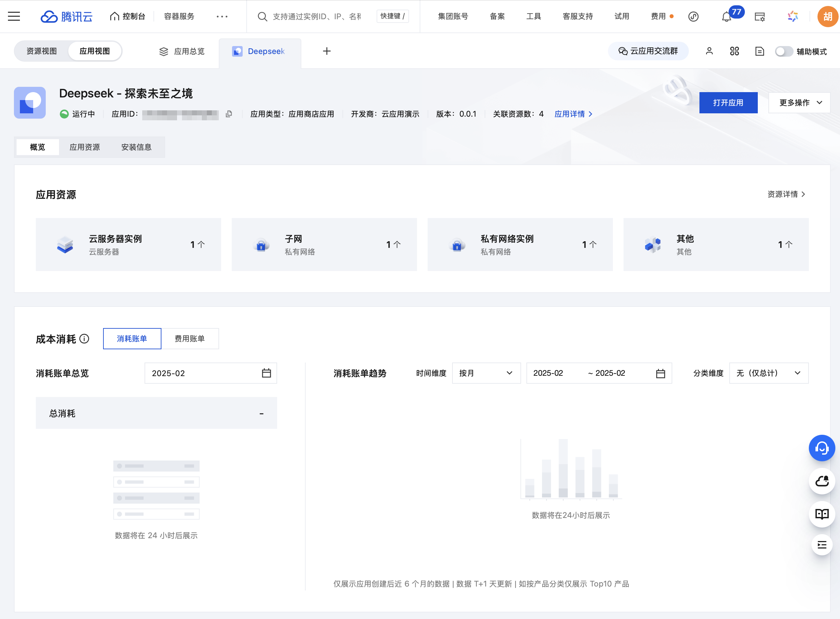Open the documentation book floating icon

pyautogui.click(x=822, y=514)
